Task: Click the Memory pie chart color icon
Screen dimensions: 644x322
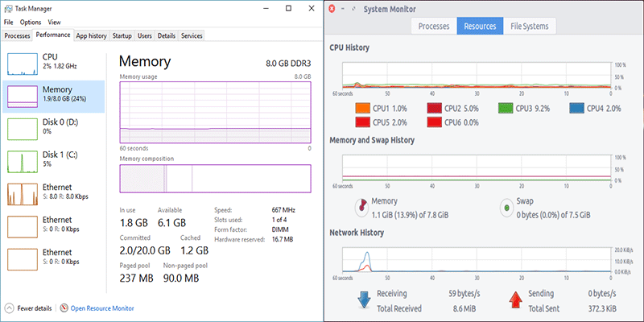Action: pos(361,208)
